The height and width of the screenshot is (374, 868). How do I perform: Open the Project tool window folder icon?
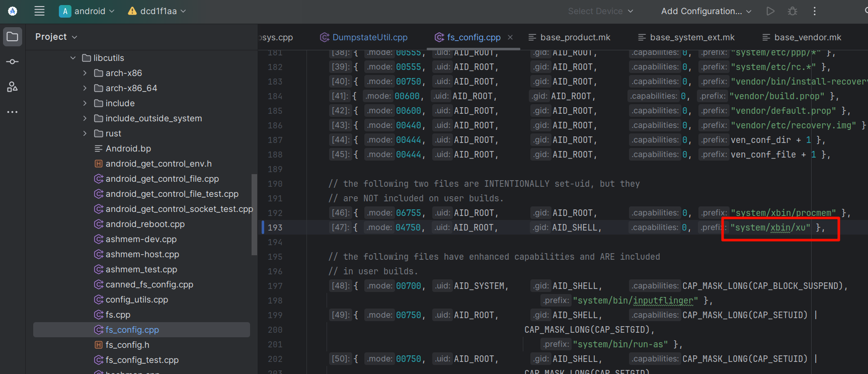(13, 37)
